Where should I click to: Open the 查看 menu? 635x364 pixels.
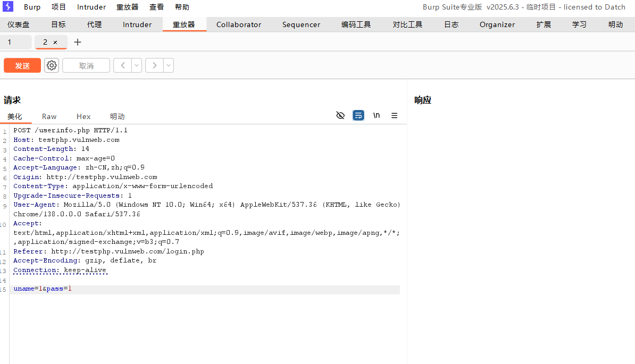pos(156,7)
